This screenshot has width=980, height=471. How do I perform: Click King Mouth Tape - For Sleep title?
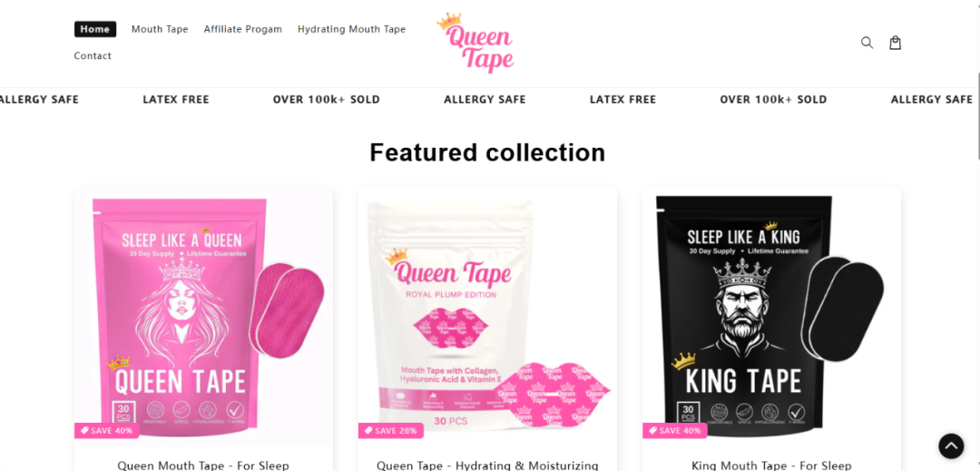coord(772,466)
